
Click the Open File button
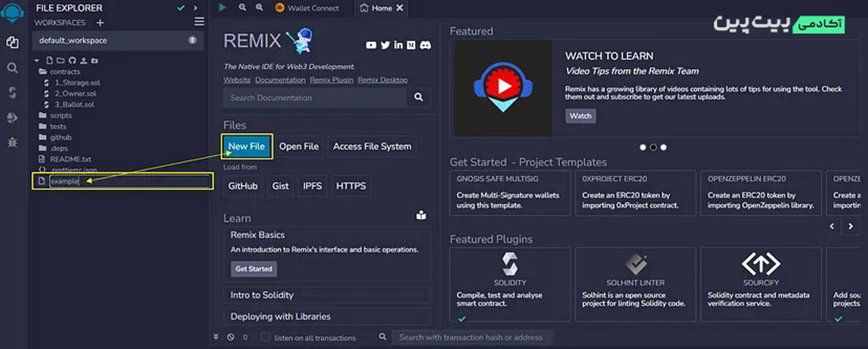click(299, 146)
